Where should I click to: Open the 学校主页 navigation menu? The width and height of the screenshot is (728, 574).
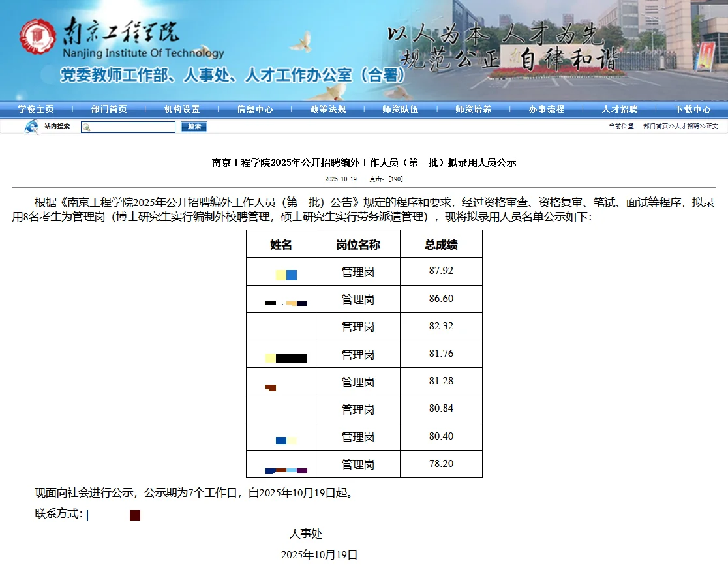(36, 109)
